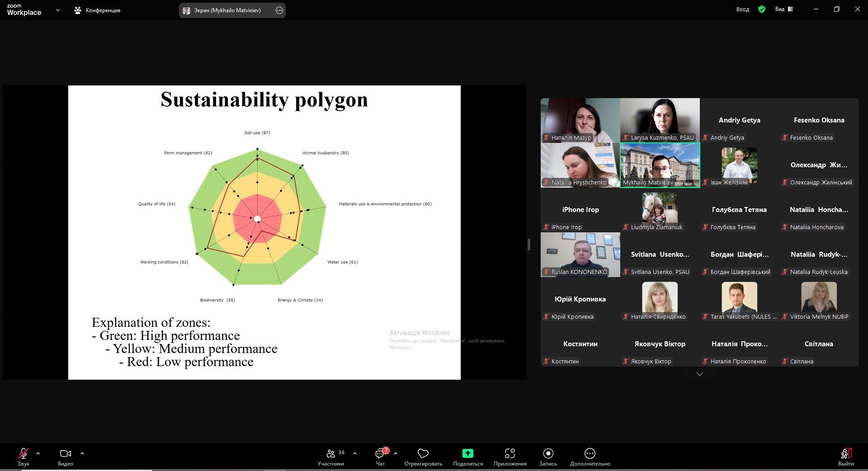Start camera with the Видео button
This screenshot has width=868, height=471.
coord(66,457)
